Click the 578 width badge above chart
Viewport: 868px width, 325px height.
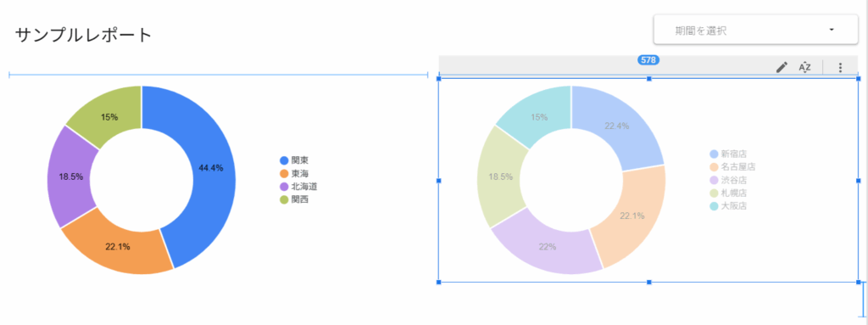(648, 60)
